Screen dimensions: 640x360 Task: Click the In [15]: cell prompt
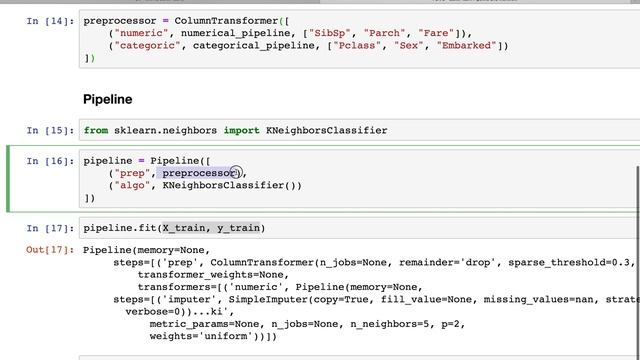(x=50, y=130)
